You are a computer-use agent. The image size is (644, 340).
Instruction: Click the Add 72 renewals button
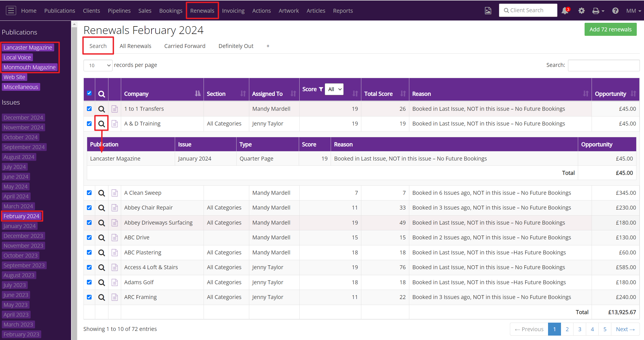tap(610, 29)
